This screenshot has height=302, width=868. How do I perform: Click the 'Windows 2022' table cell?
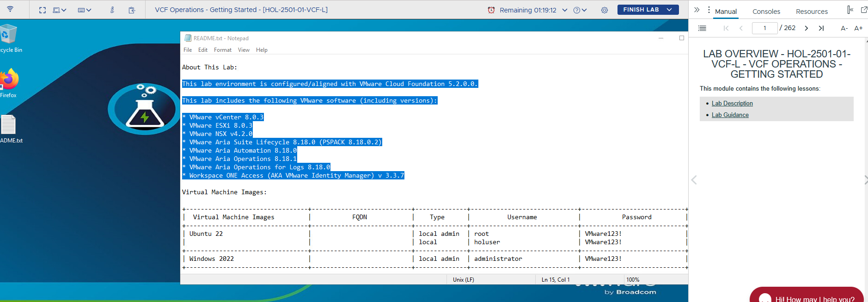coord(211,259)
